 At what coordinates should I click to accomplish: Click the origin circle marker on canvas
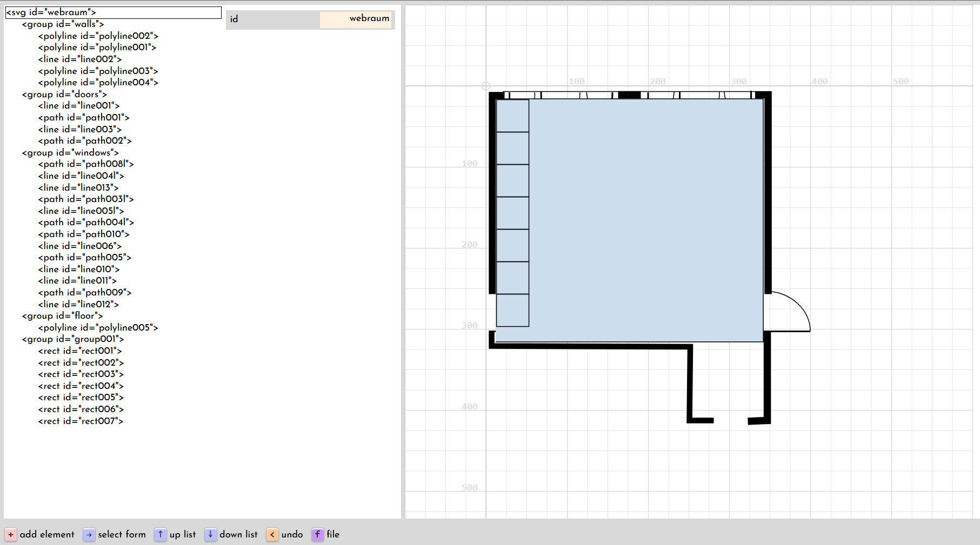pos(486,86)
